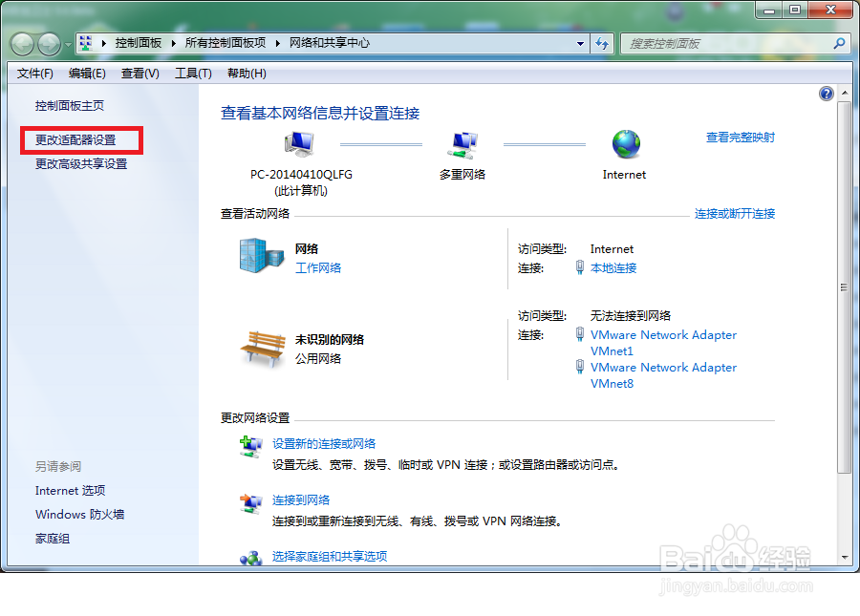This screenshot has width=860, height=616.
Task: Click the PC-20140410QLFG computer icon
Action: (298, 141)
